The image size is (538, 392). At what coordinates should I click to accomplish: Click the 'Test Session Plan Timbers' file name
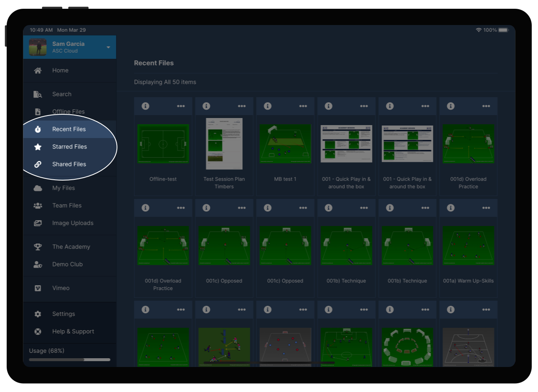(x=224, y=183)
